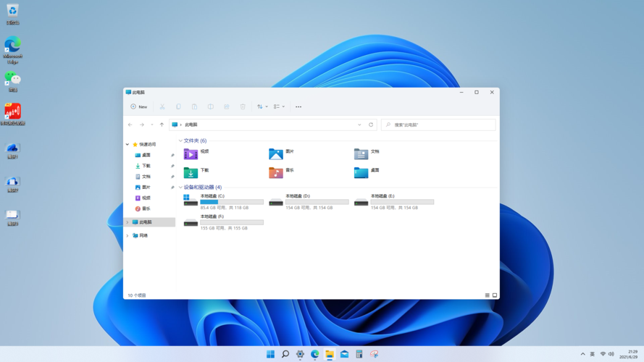Select 网络 in the navigation pane
This screenshot has height=362, width=644.
click(x=143, y=235)
